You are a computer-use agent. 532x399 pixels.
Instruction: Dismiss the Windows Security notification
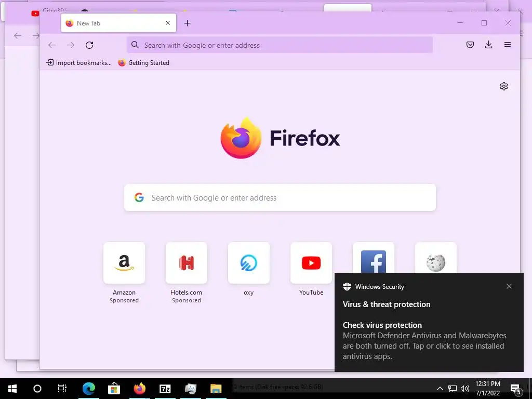coord(509,287)
